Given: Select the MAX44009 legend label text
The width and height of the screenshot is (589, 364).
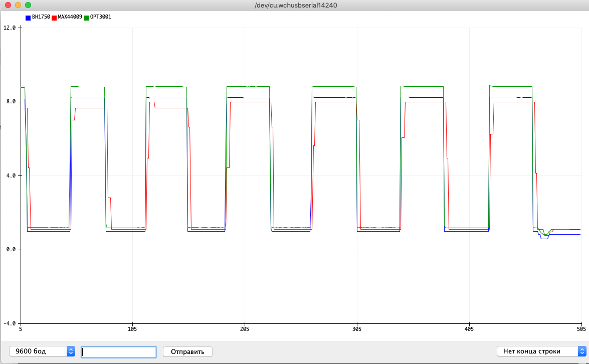Looking at the screenshot, I should [70, 17].
